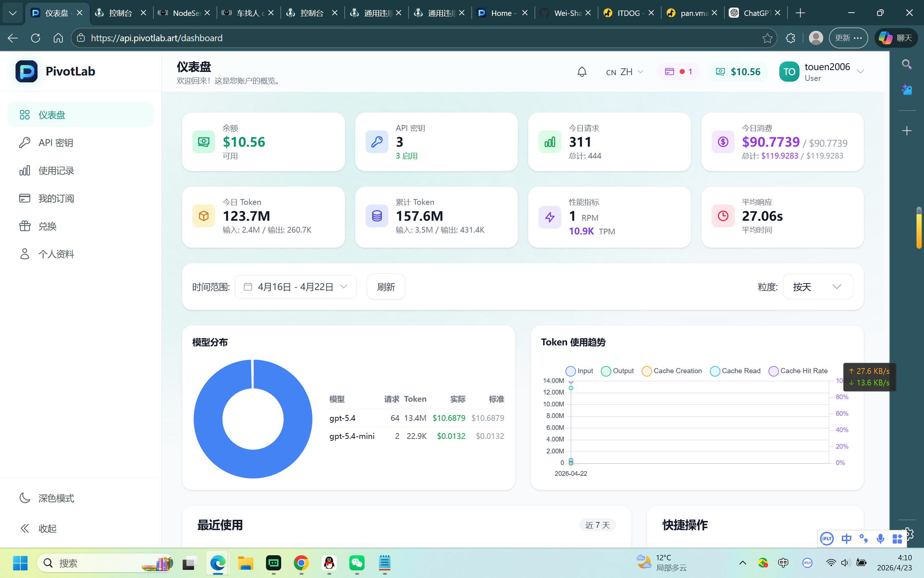
Task: Click the TO user avatar
Action: [x=789, y=72]
